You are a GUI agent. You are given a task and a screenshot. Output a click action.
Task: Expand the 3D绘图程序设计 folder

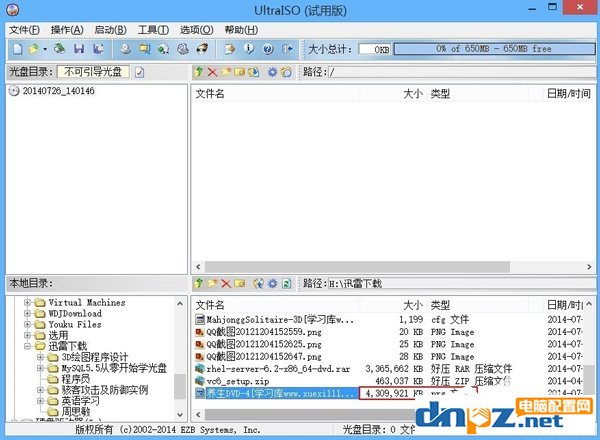40,357
